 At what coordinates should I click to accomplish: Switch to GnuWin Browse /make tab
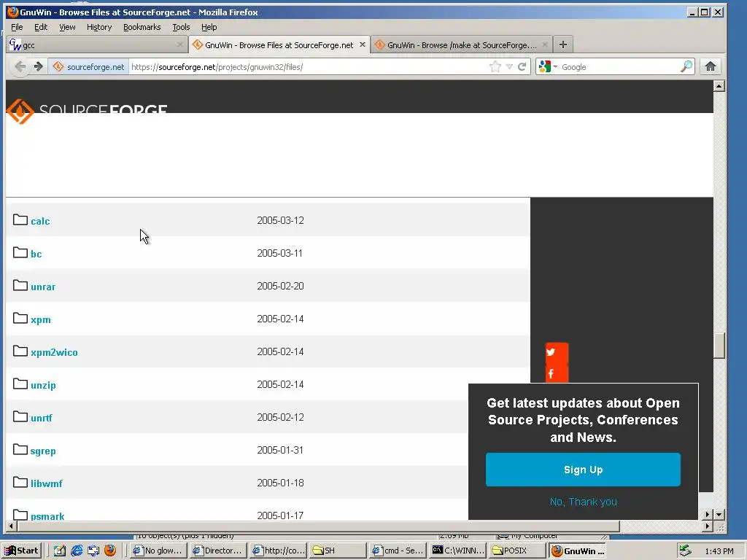tap(461, 44)
